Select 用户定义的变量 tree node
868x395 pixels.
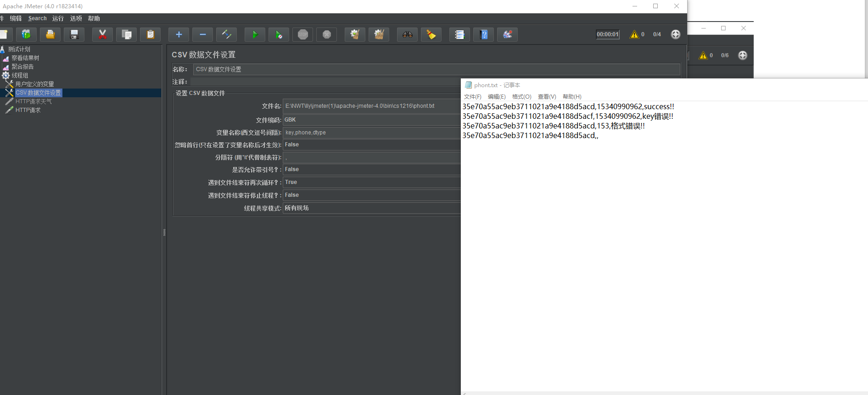(34, 84)
